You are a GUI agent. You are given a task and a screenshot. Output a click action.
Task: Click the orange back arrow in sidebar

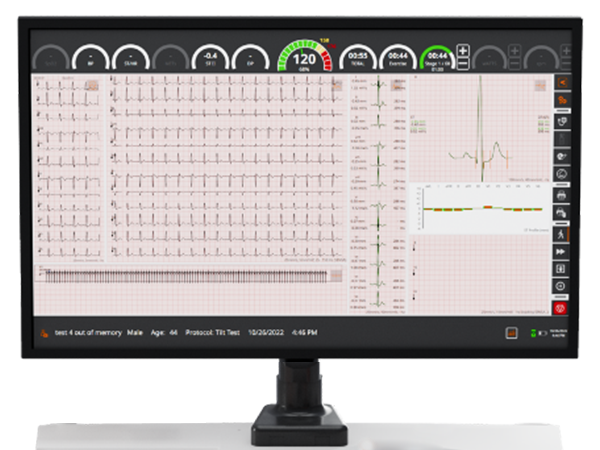[562, 82]
